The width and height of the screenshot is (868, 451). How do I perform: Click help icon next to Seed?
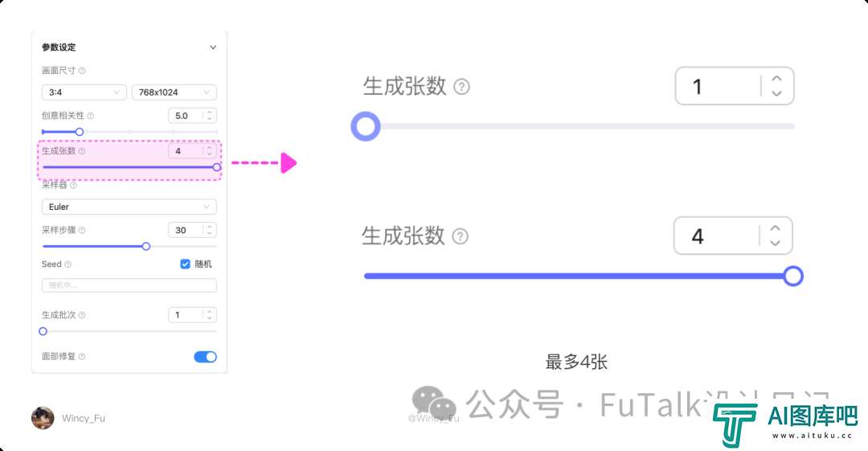pyautogui.click(x=68, y=264)
